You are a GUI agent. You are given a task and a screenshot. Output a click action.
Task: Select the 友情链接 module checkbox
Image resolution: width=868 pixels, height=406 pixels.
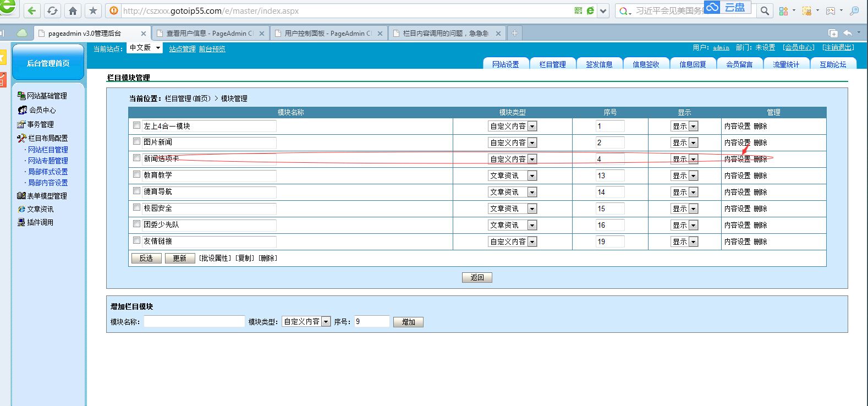point(136,240)
